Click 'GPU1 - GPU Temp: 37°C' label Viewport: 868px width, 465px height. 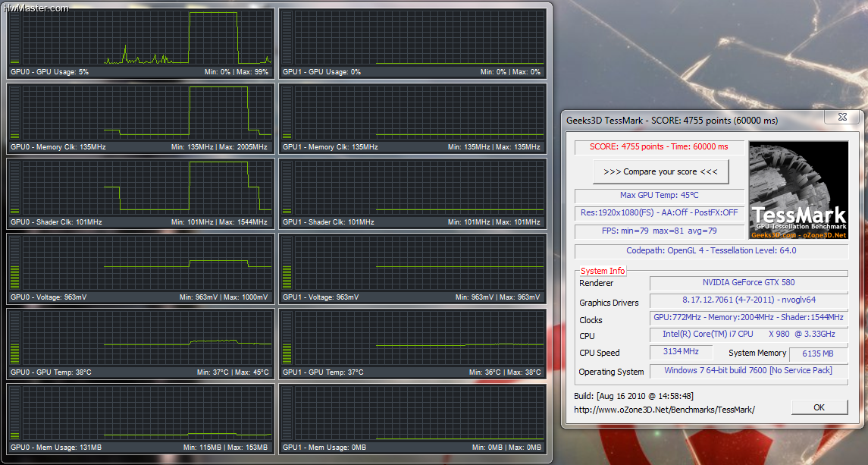323,372
